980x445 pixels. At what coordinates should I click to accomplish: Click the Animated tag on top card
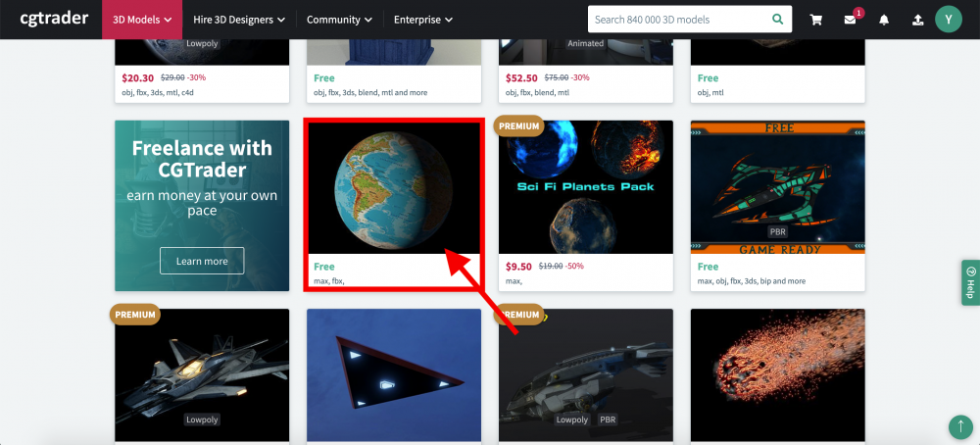click(586, 44)
